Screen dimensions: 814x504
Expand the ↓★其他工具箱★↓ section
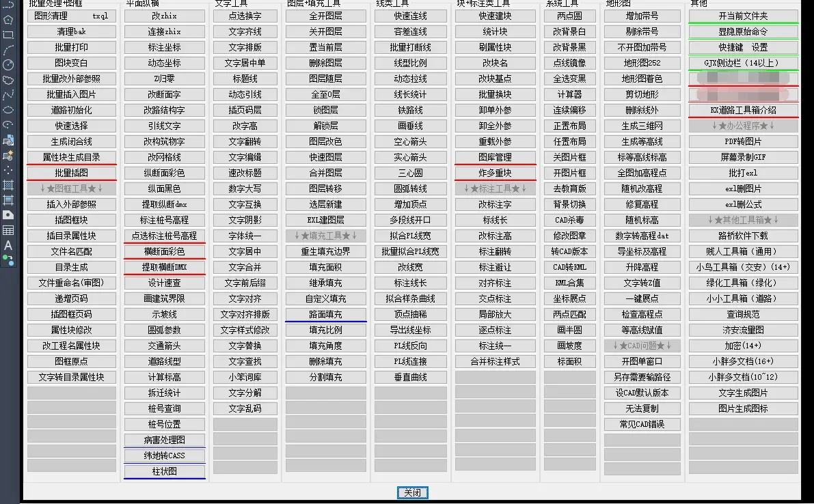pyautogui.click(x=743, y=220)
